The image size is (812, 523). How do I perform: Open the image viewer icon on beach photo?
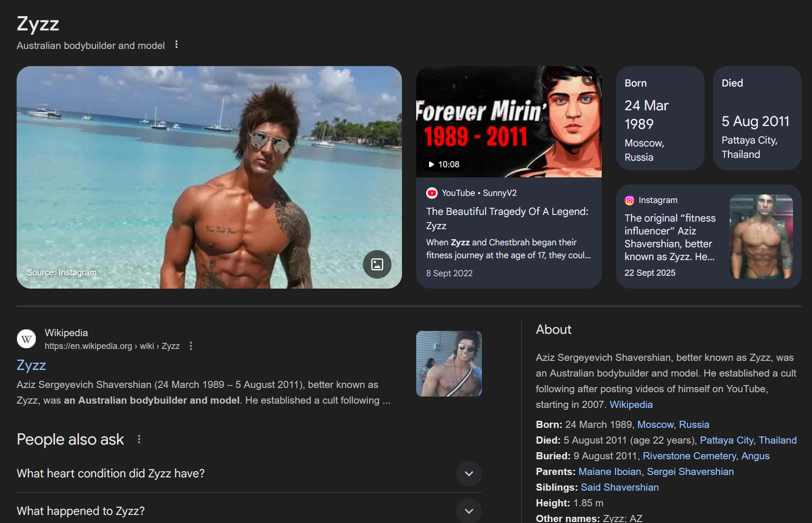(377, 264)
